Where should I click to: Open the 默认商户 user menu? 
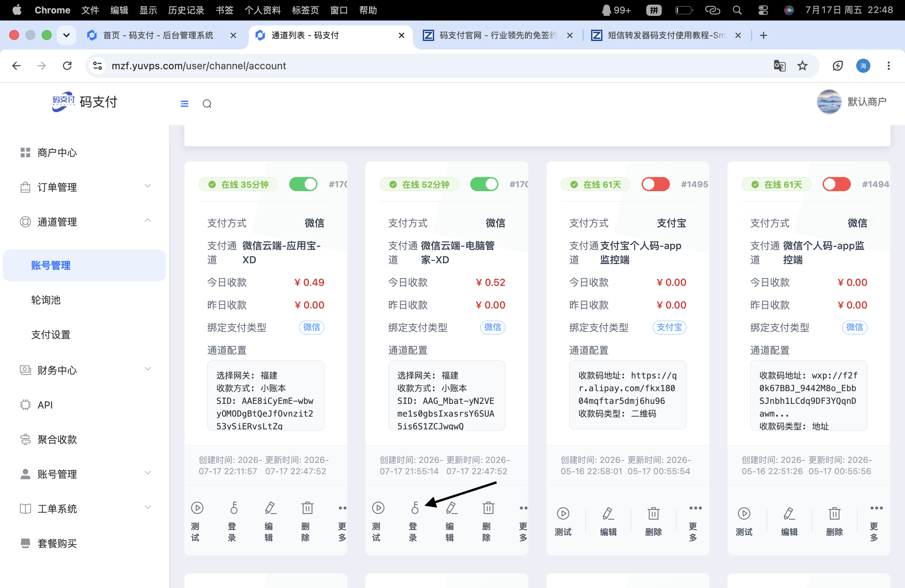pyautogui.click(x=852, y=102)
